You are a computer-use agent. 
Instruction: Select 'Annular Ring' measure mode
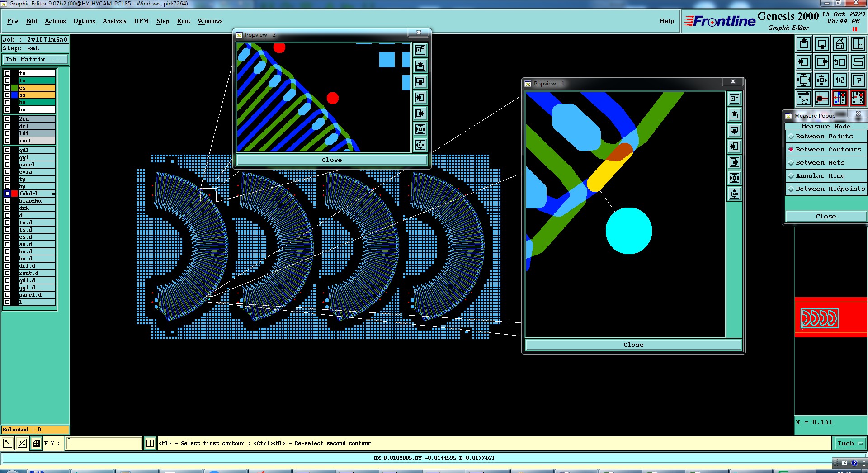point(826,176)
